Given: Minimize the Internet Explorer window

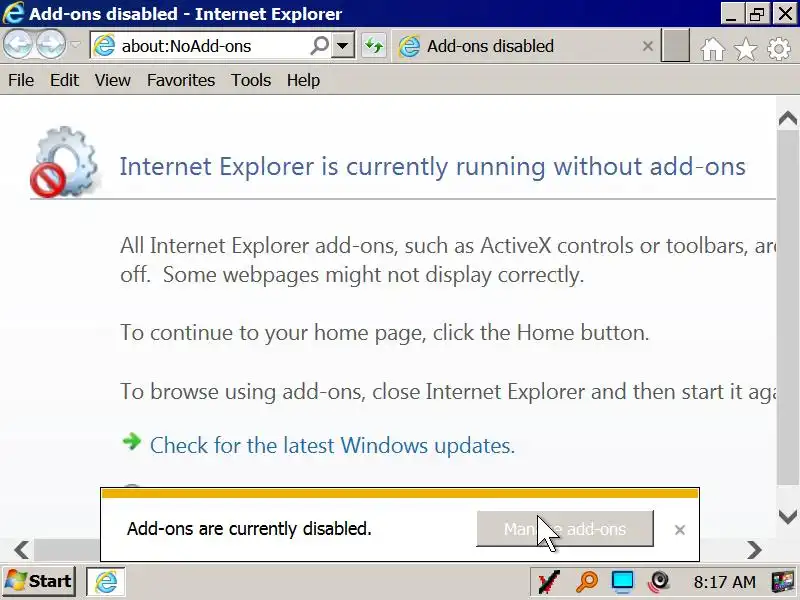Looking at the screenshot, I should click(x=731, y=13).
